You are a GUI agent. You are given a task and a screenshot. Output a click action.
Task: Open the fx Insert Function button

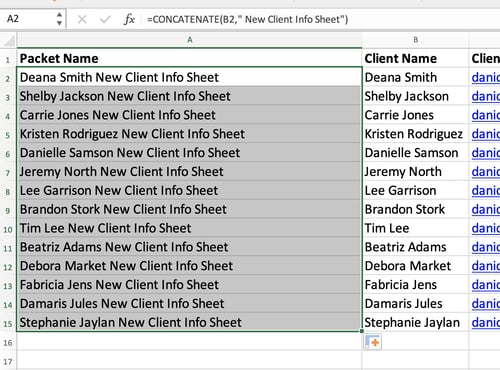(129, 19)
